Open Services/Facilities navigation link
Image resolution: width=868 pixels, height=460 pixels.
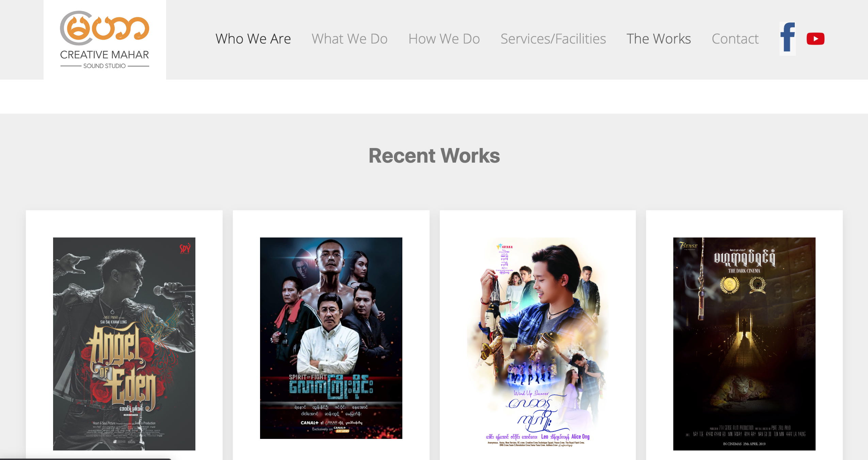(553, 39)
